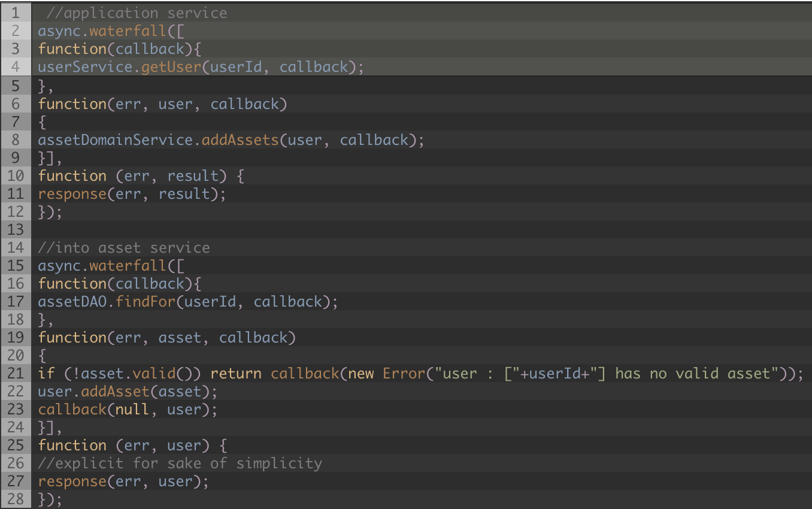Place cursor on the addAssets method

coord(240,140)
